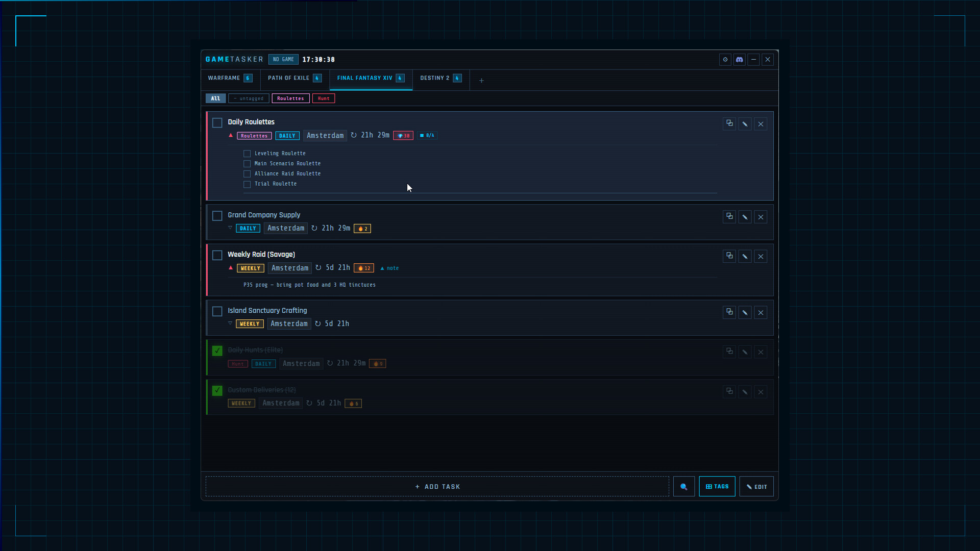The width and height of the screenshot is (980, 551).
Task: Filter by the Roulettes tag
Action: pos(290,98)
